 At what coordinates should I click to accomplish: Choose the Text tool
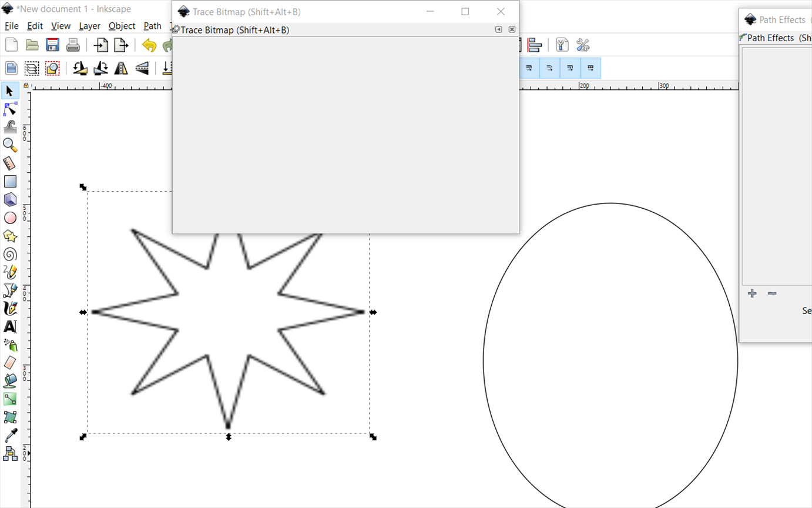(x=10, y=326)
